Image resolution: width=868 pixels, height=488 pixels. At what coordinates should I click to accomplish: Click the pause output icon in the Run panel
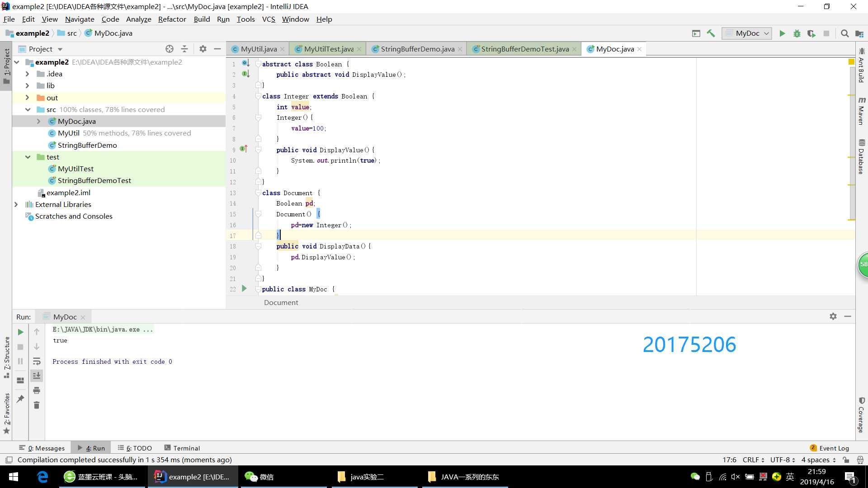[20, 361]
